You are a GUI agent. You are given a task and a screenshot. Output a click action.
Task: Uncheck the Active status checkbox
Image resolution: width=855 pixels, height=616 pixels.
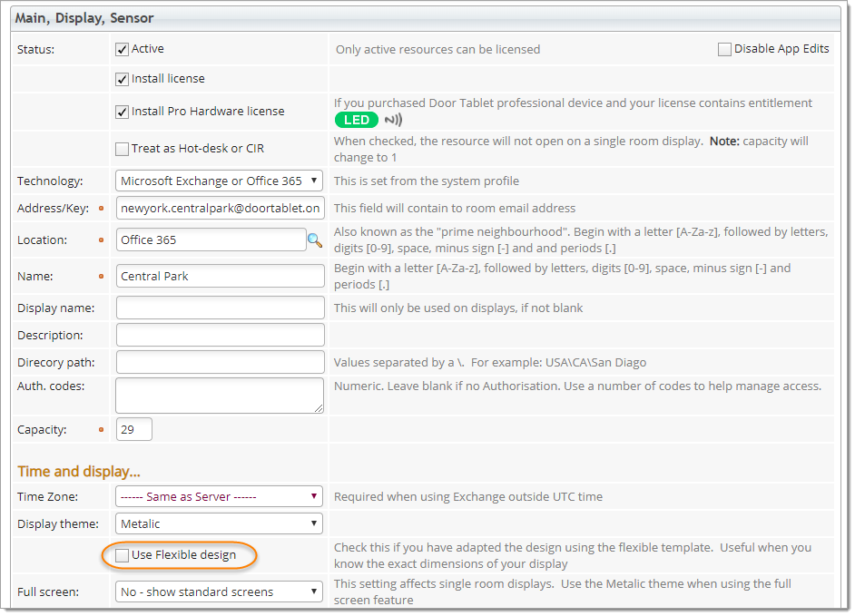123,49
